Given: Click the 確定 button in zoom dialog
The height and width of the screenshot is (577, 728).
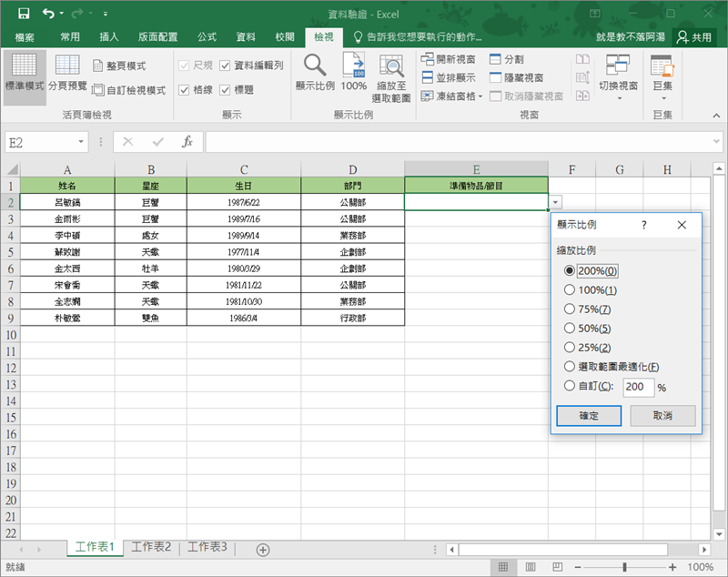Looking at the screenshot, I should (x=588, y=415).
